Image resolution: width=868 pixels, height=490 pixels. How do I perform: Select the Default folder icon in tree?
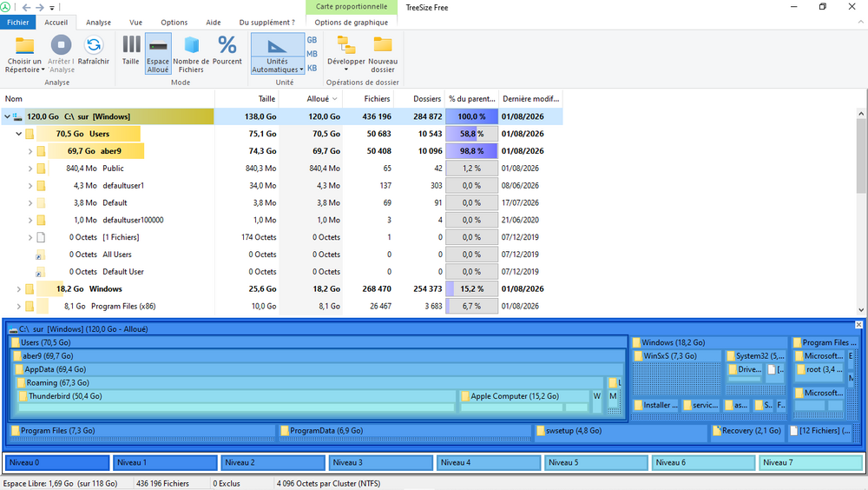(41, 203)
